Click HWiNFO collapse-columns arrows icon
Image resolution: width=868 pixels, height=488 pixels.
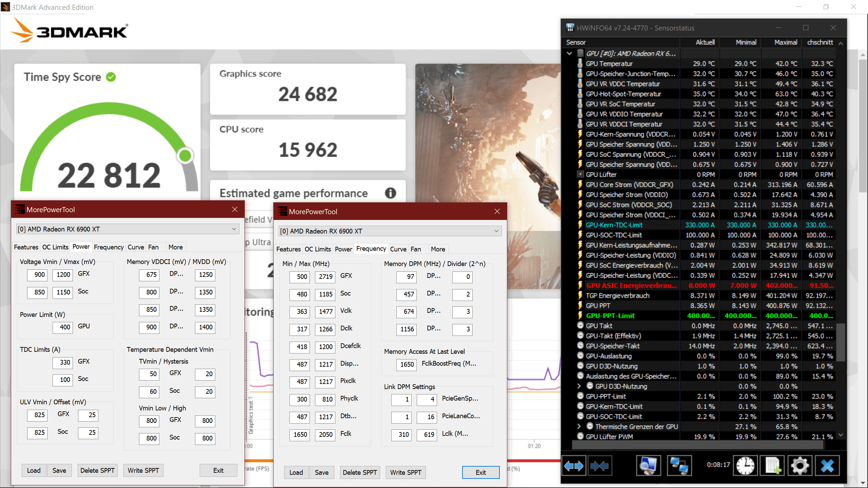599,466
